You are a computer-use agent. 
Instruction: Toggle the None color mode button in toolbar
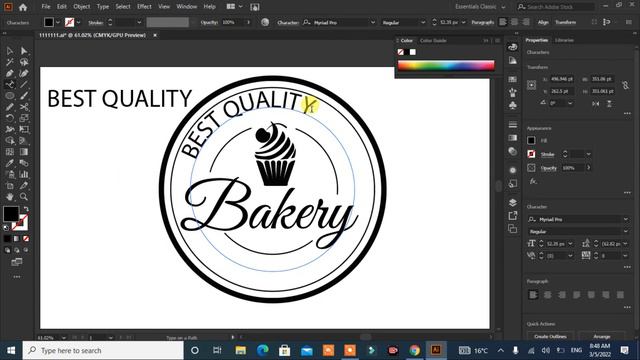pos(26,238)
